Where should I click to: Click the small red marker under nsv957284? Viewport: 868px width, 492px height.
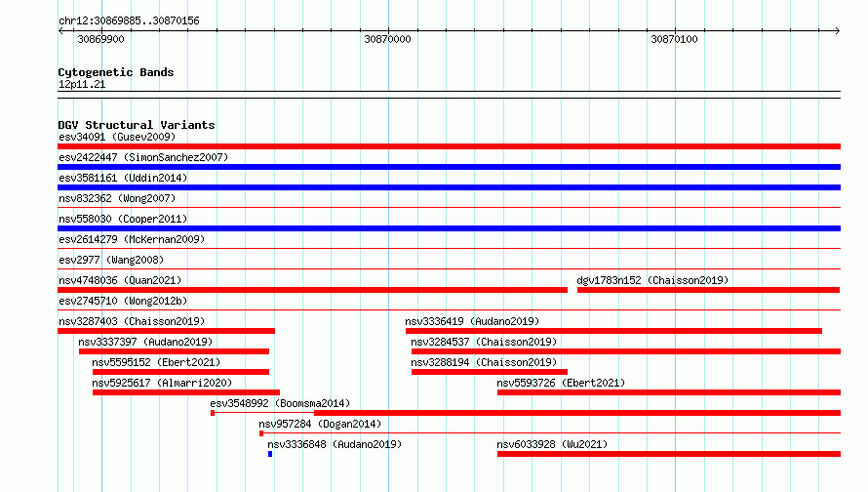tap(261, 433)
